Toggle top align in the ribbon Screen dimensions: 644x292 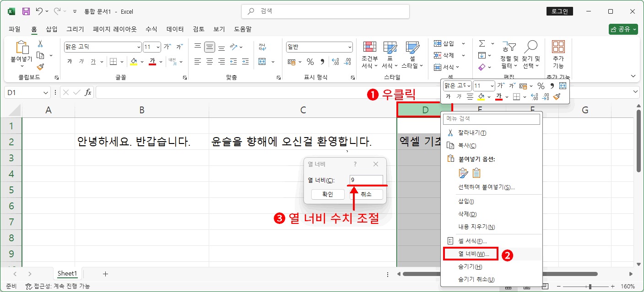tap(198, 47)
